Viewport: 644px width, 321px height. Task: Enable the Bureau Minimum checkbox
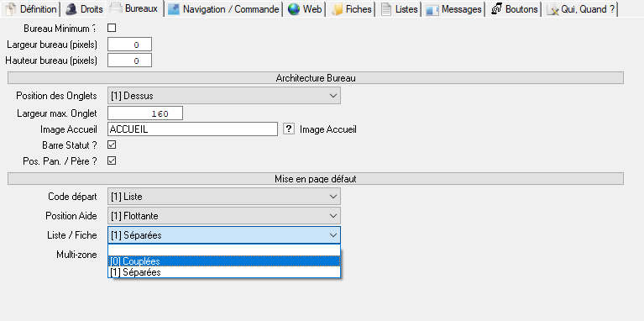click(x=112, y=29)
